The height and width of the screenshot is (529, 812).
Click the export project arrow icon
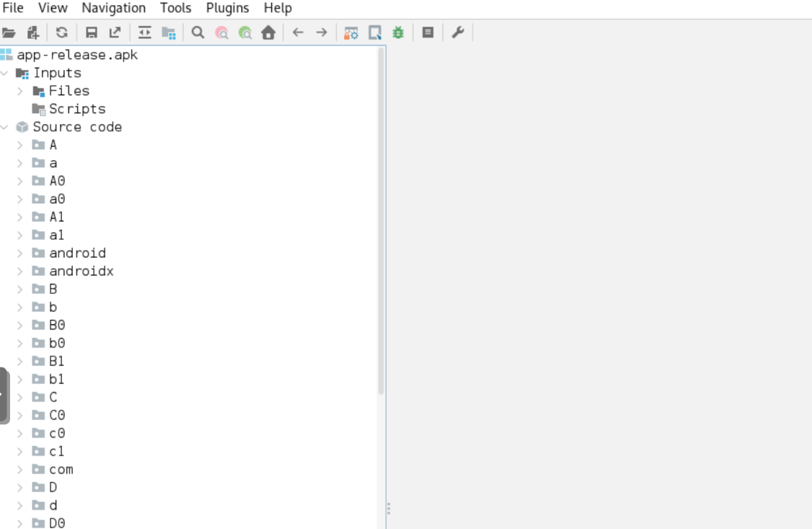115,32
